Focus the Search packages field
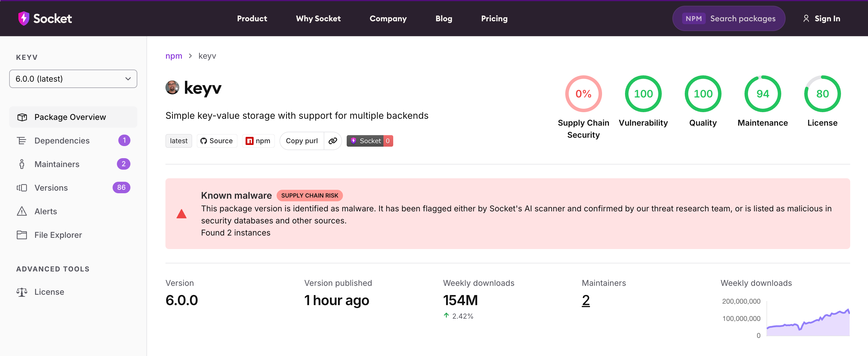The width and height of the screenshot is (868, 356). pyautogui.click(x=728, y=19)
